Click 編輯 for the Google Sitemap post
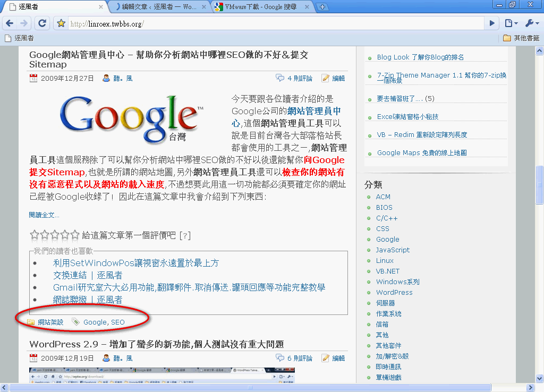 click(x=338, y=79)
